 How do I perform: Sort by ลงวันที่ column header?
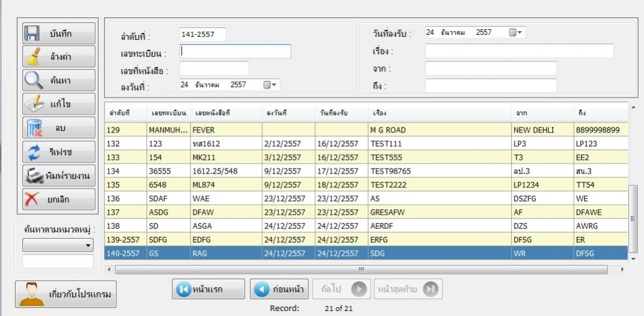coord(288,113)
